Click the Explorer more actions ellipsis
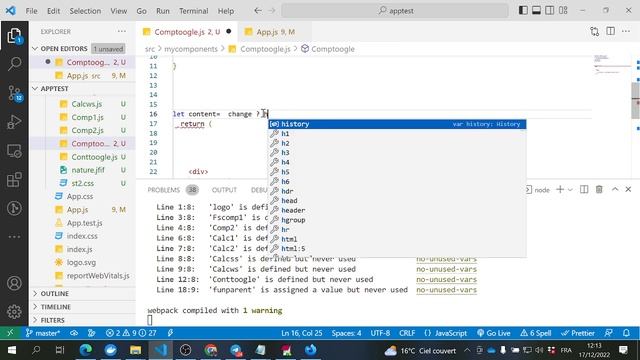 click(x=122, y=31)
